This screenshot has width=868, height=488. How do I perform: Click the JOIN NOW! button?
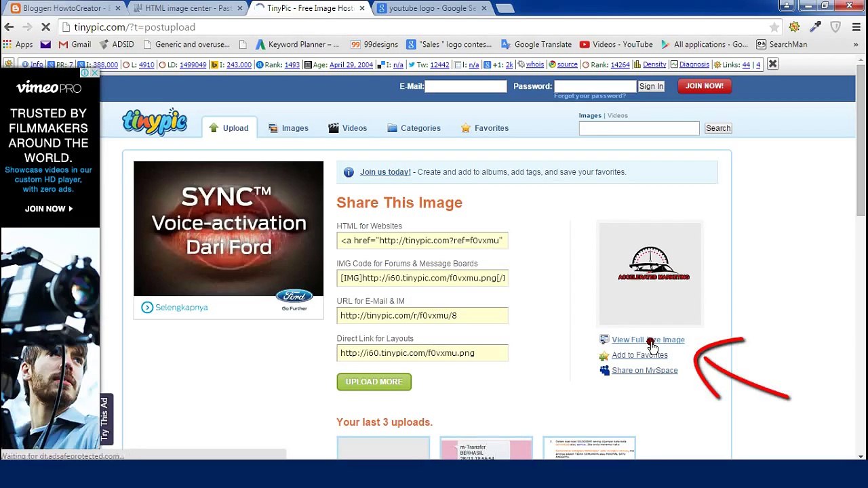tap(704, 86)
